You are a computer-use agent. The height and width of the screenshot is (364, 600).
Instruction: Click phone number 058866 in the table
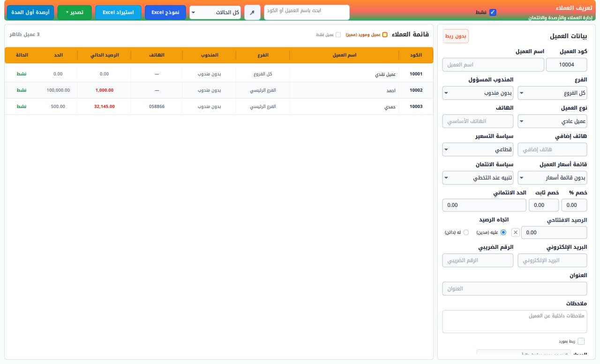(x=157, y=106)
